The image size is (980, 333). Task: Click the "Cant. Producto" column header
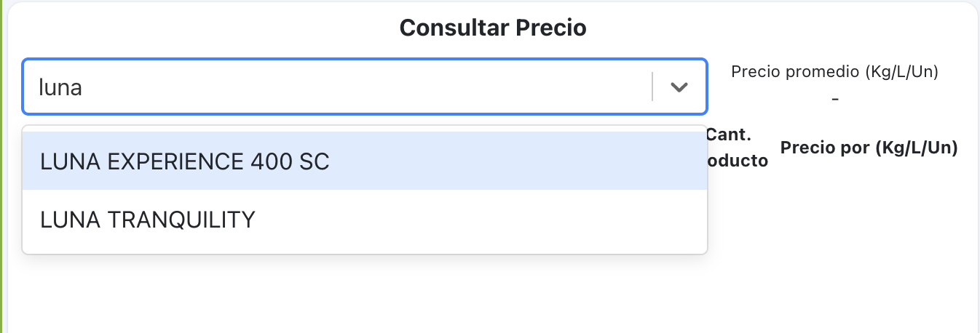737,148
